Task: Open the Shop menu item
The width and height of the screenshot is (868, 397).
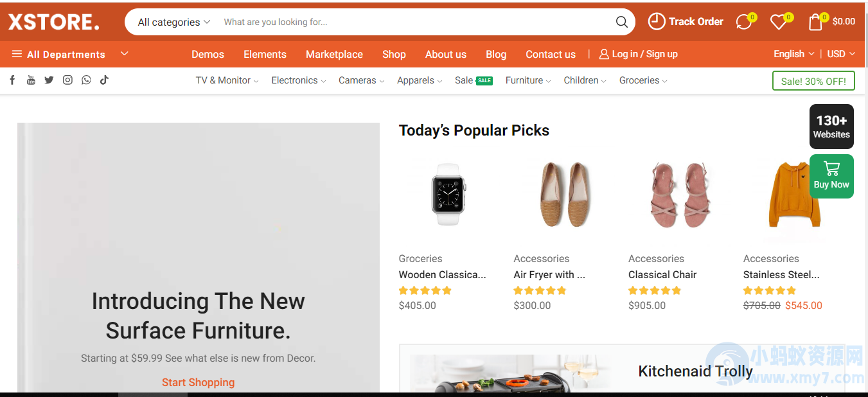Action: point(394,54)
